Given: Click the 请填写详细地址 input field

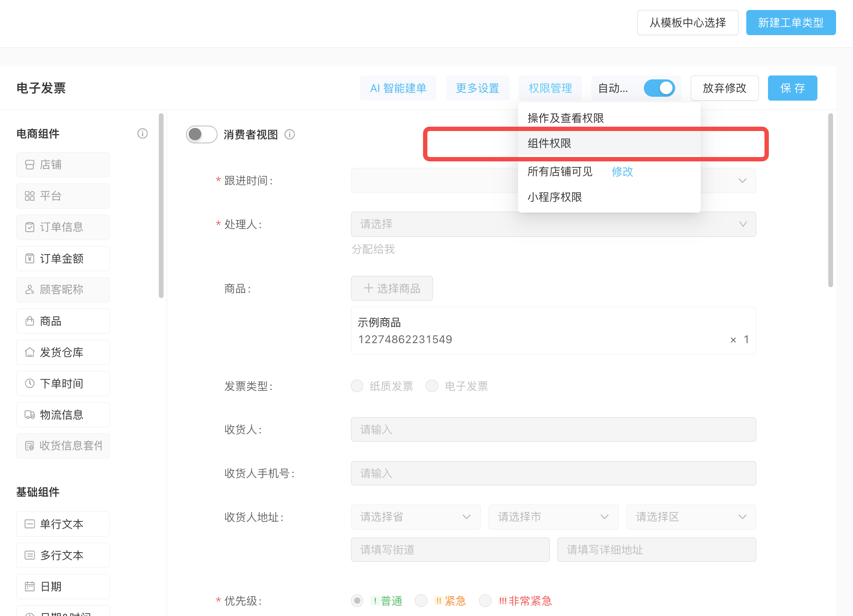Looking at the screenshot, I should point(657,550).
